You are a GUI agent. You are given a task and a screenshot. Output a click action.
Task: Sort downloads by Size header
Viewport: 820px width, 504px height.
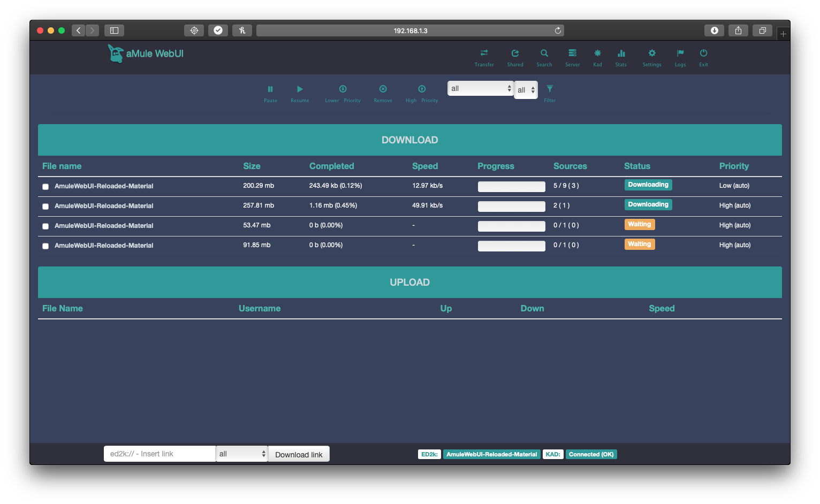coord(252,166)
